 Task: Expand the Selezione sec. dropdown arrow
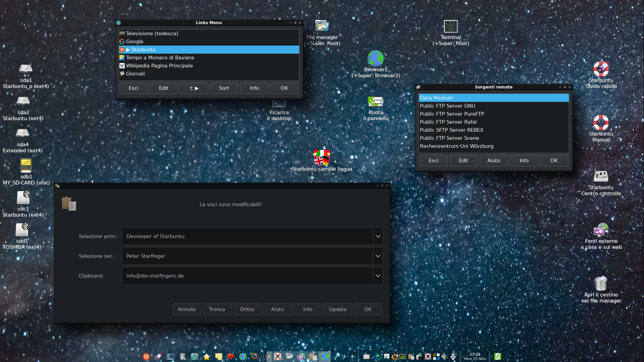point(378,256)
